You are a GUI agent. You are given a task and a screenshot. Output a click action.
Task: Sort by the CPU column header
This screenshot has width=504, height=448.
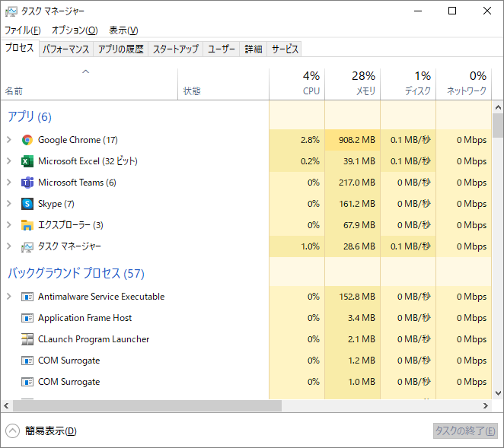coord(297,84)
